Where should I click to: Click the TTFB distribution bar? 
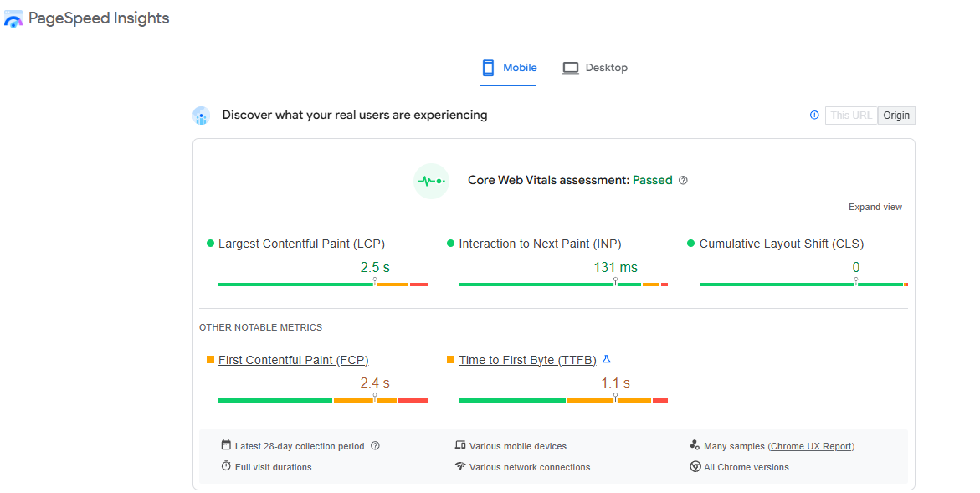(x=563, y=401)
